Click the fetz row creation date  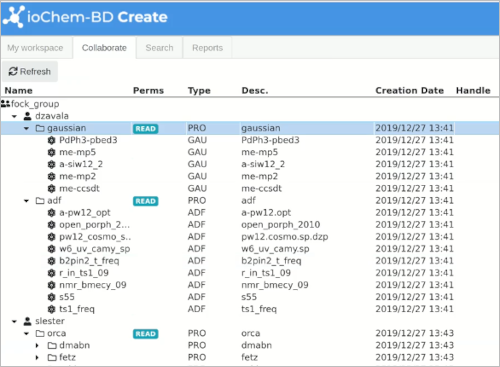point(414,358)
